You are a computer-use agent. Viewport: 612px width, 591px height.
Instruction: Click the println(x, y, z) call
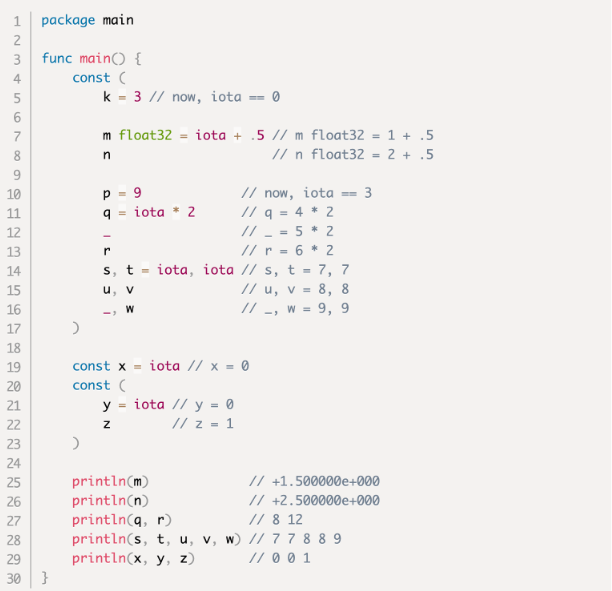[x=133, y=558]
